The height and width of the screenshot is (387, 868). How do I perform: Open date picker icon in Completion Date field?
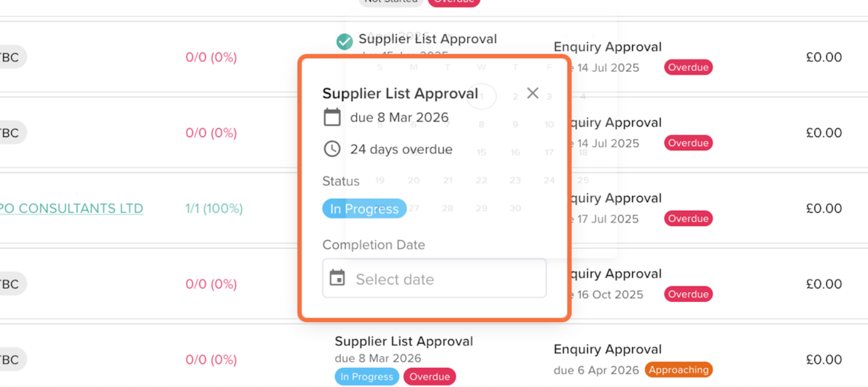[337, 278]
